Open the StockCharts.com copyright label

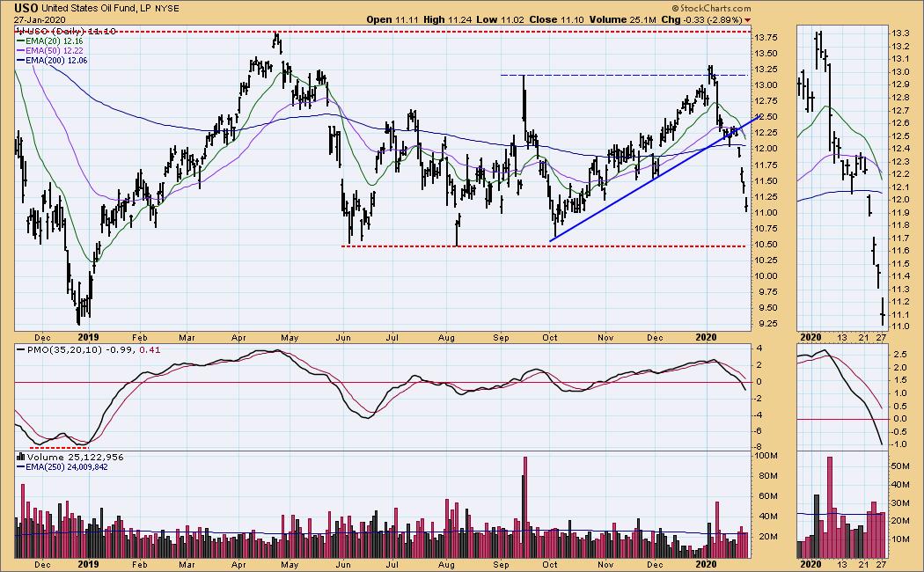711,8
